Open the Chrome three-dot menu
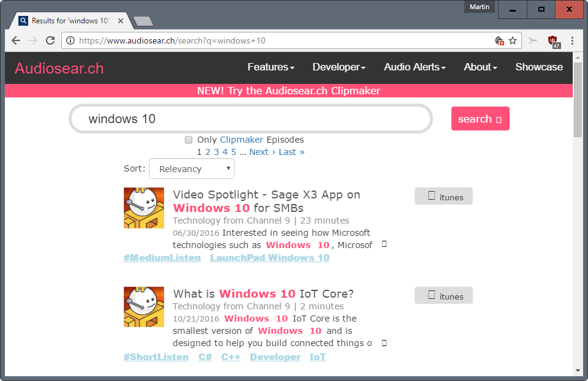This screenshot has width=588, height=381. [572, 40]
